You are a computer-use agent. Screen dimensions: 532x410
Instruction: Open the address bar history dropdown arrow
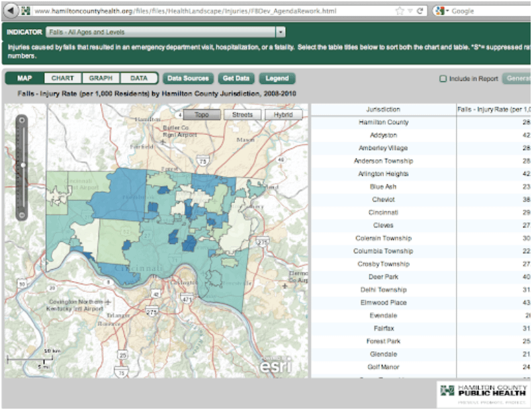410,11
